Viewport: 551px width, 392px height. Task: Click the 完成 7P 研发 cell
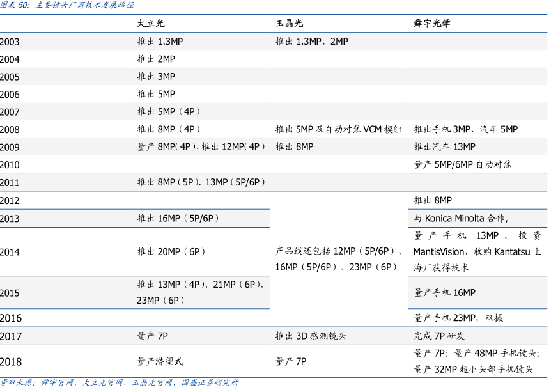(439, 336)
